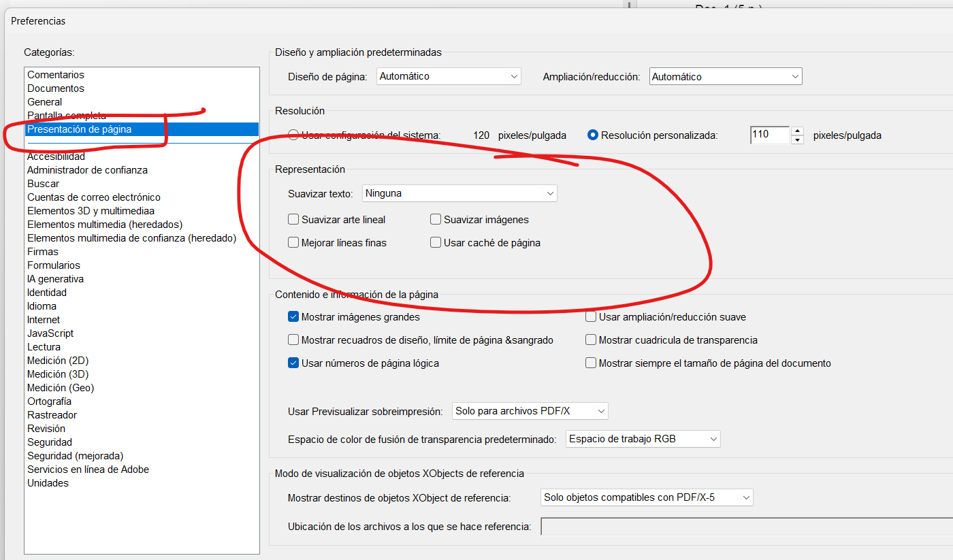The height and width of the screenshot is (560, 953).
Task: Open the Diseño de página dropdown
Action: [449, 77]
